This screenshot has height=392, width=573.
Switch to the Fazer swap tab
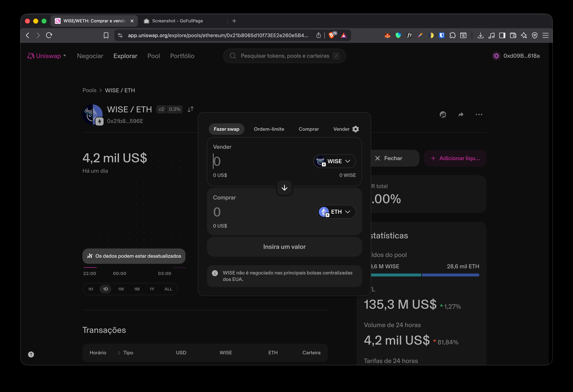click(227, 129)
